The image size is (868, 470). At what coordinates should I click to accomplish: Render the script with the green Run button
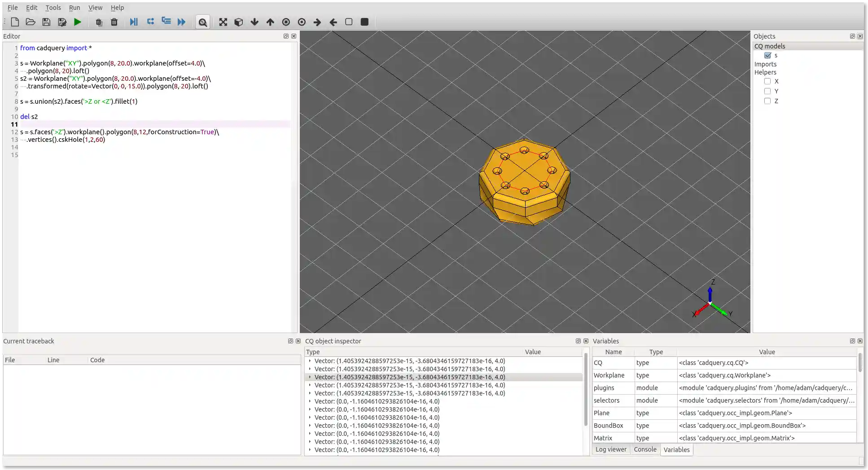[x=77, y=22]
